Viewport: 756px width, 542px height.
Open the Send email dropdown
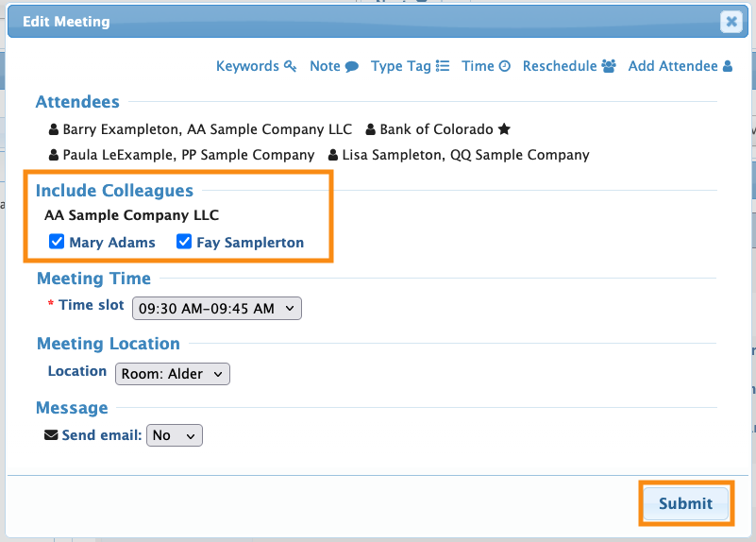click(x=175, y=435)
